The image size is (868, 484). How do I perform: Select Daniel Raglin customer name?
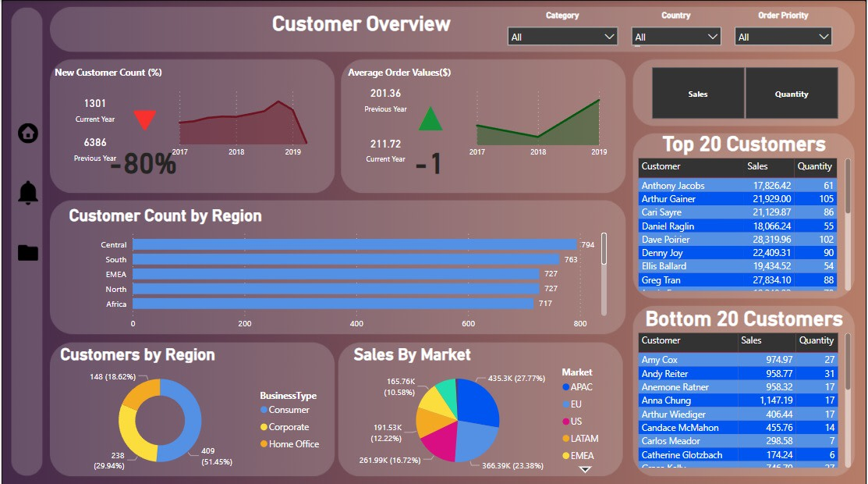pyautogui.click(x=668, y=226)
